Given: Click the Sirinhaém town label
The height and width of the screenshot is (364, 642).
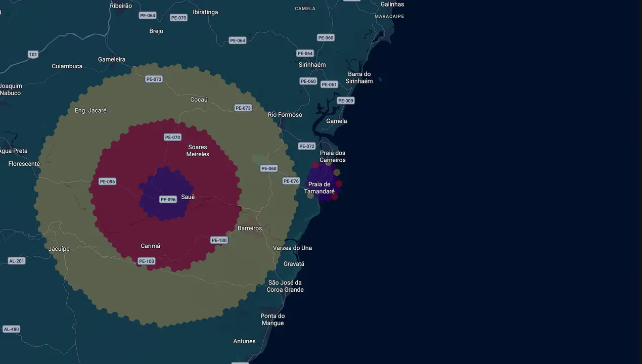Looking at the screenshot, I should (x=312, y=65).
